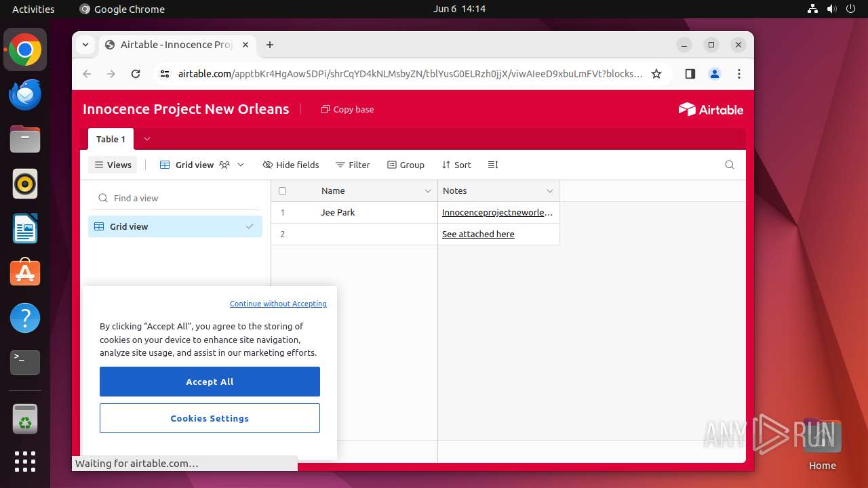Open Ubuntu Software store icon
The height and width of the screenshot is (488, 868).
(x=25, y=273)
